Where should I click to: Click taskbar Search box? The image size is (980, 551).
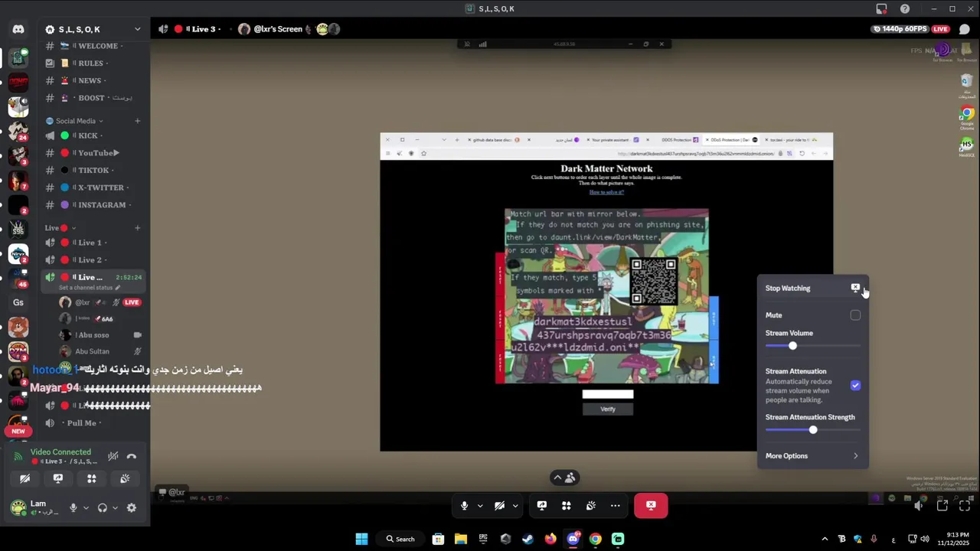click(401, 539)
